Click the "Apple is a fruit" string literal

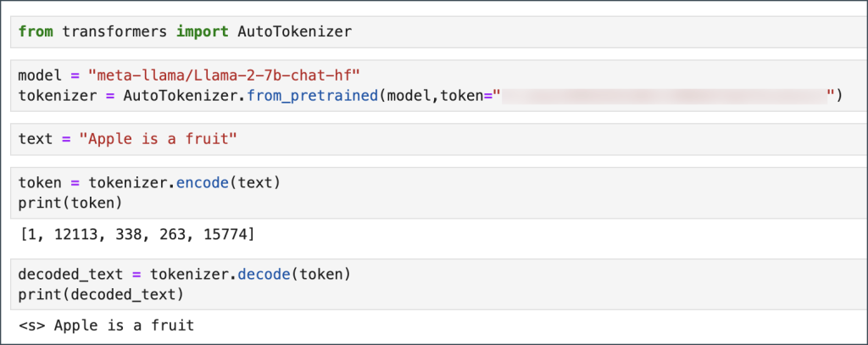click(x=156, y=139)
